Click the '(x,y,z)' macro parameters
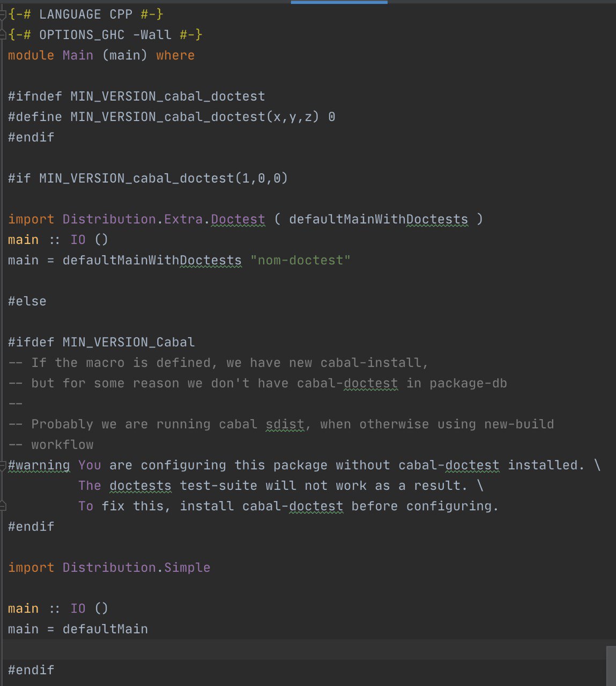 [293, 117]
